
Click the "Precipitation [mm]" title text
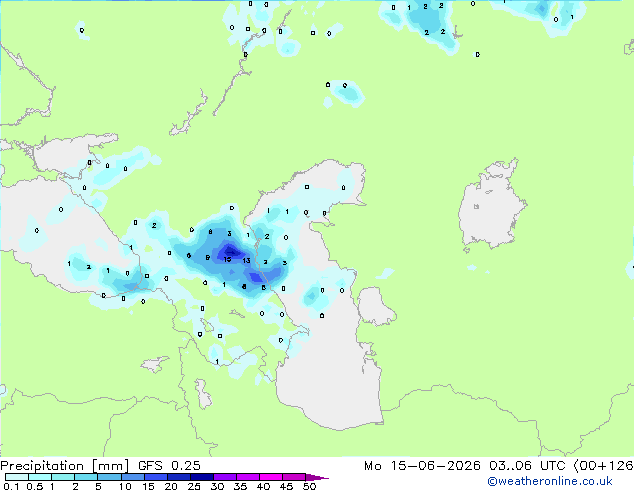click(x=65, y=466)
